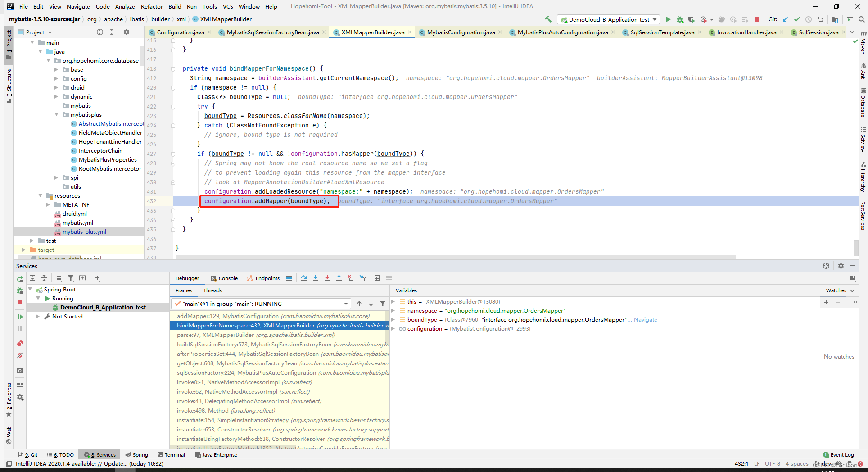This screenshot has width=868, height=472.
Task: Toggle fold marker at line 418
Action: pyautogui.click(x=173, y=69)
